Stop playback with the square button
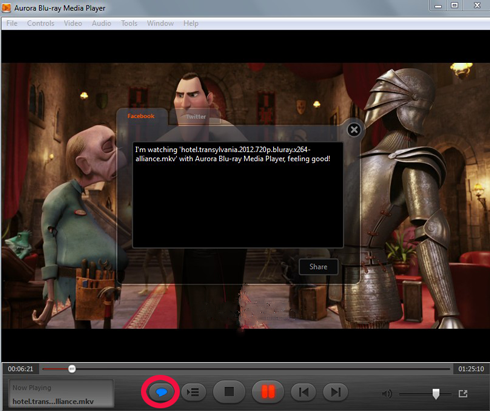The image size is (490, 411). [x=229, y=392]
